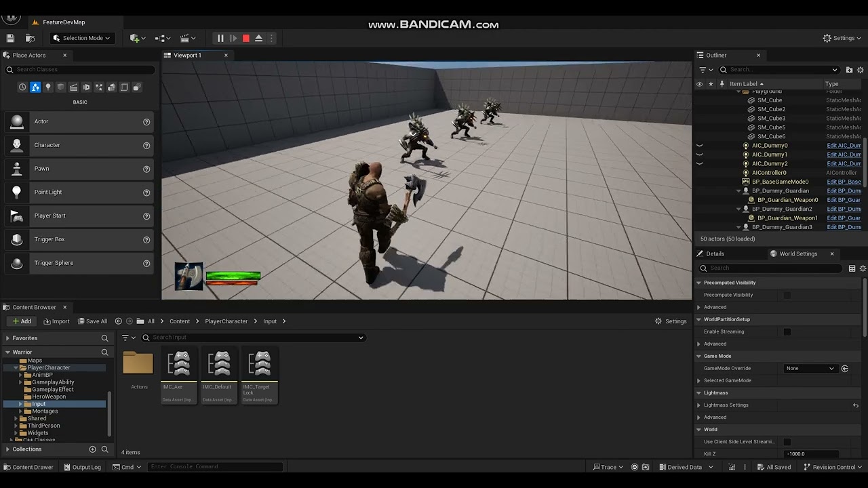Switch to the Outliner tab
Viewport: 868px width, 488px height.
pos(716,55)
